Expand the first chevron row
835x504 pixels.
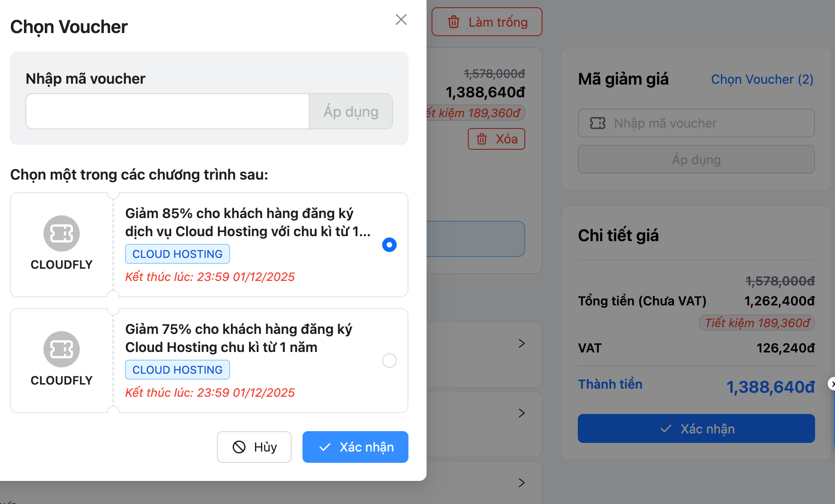522,343
